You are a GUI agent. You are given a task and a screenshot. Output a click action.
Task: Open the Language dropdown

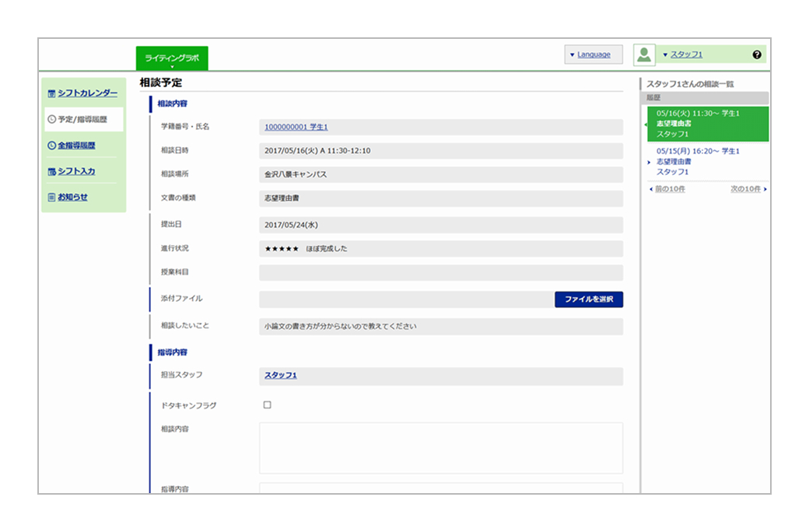[x=594, y=54]
